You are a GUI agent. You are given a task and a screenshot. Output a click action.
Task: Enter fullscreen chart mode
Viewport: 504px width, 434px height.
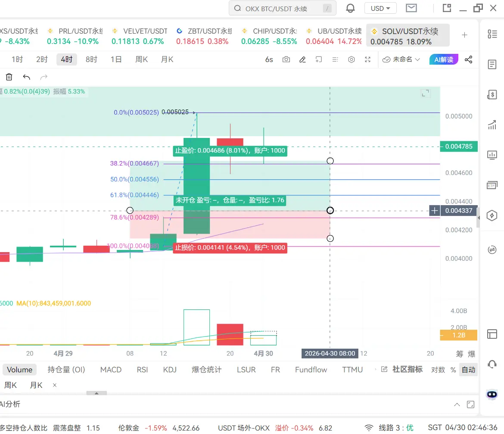[368, 59]
